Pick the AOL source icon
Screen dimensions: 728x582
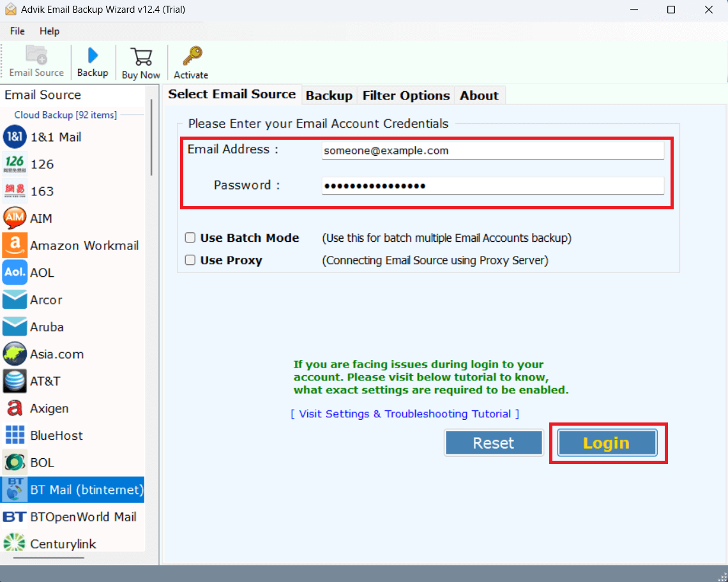15,272
